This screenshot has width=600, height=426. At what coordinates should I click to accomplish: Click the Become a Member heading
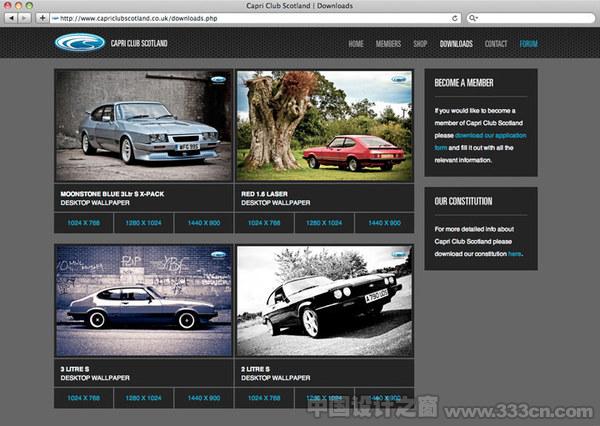coord(464,83)
